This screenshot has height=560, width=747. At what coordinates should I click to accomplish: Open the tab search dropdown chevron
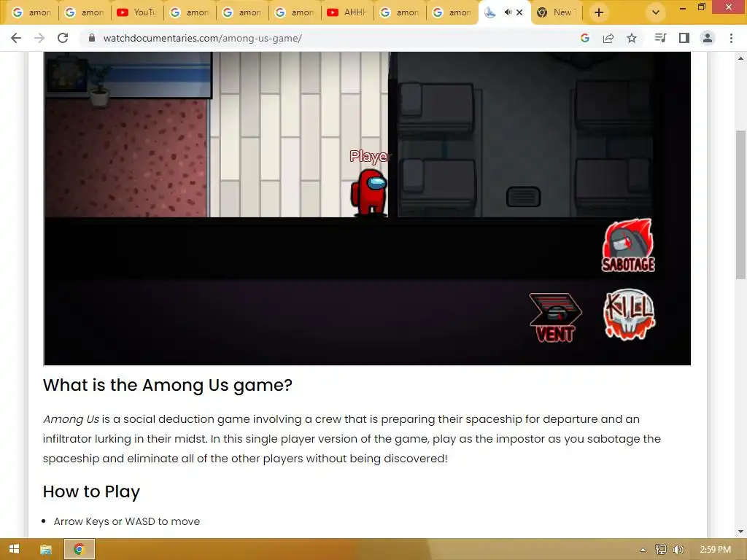click(656, 12)
